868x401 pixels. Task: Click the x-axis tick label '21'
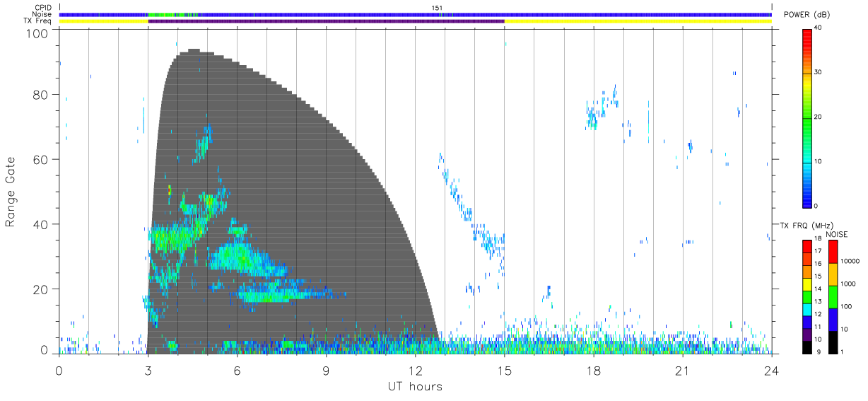pyautogui.click(x=682, y=371)
